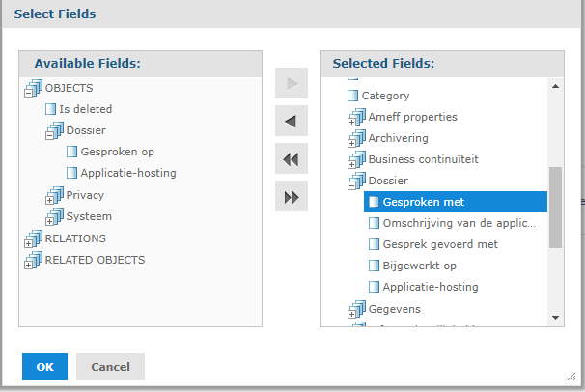The image size is (585, 392).
Task: Collapse Dossier group in Selected Fields
Action: point(351,185)
